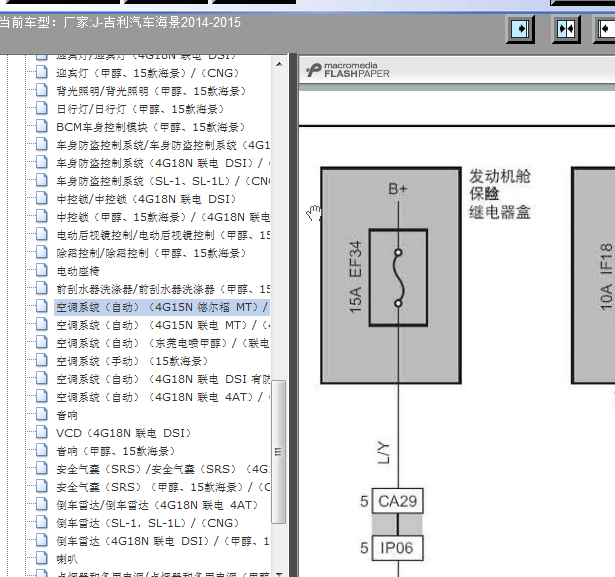Open 中控锁（甲醇、15款海景）/（4G18N 联电 entry
This screenshot has height=577, width=615.
[163, 218]
